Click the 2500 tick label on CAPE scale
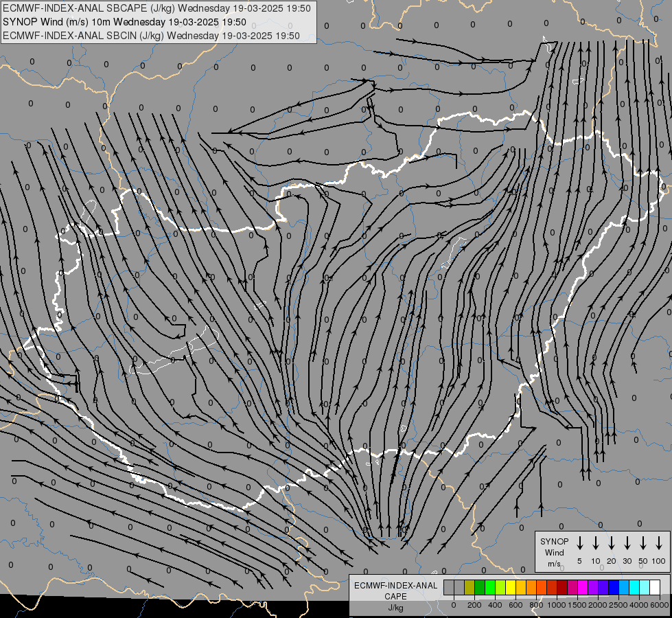The height and width of the screenshot is (618, 672). pyautogui.click(x=618, y=605)
